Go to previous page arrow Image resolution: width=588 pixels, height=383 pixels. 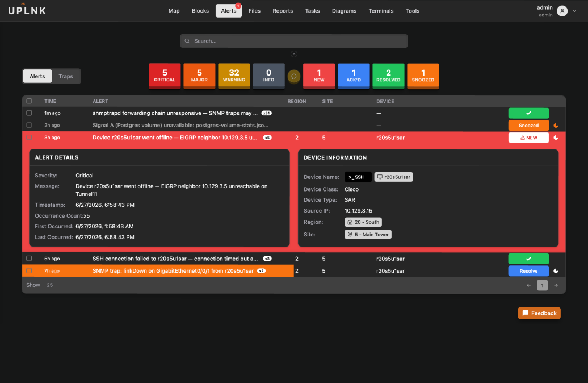pos(528,285)
